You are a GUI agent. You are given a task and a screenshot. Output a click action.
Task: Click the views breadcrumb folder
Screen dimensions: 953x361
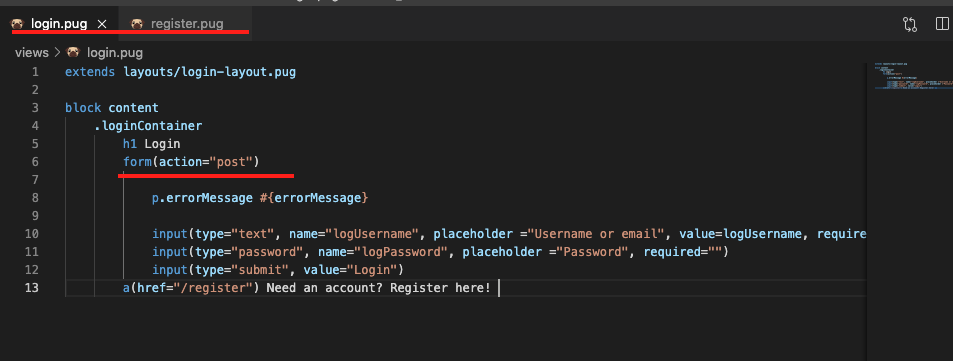[x=32, y=52]
